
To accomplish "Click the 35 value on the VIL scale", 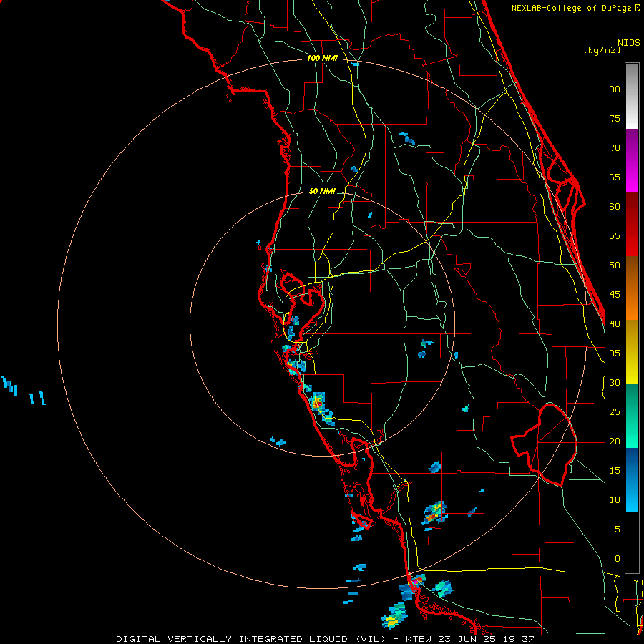I will click(x=615, y=353).
